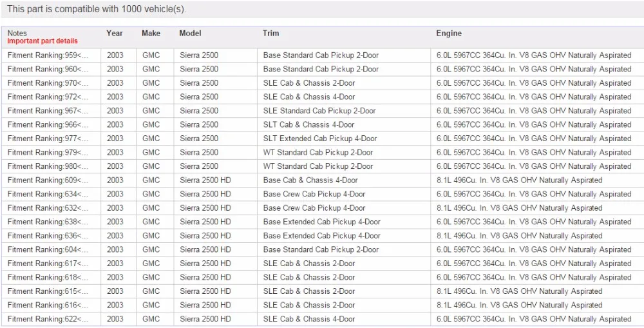Select the 'Fitment Ranking:972' notes cell
644x328 pixels.
click(x=52, y=97)
